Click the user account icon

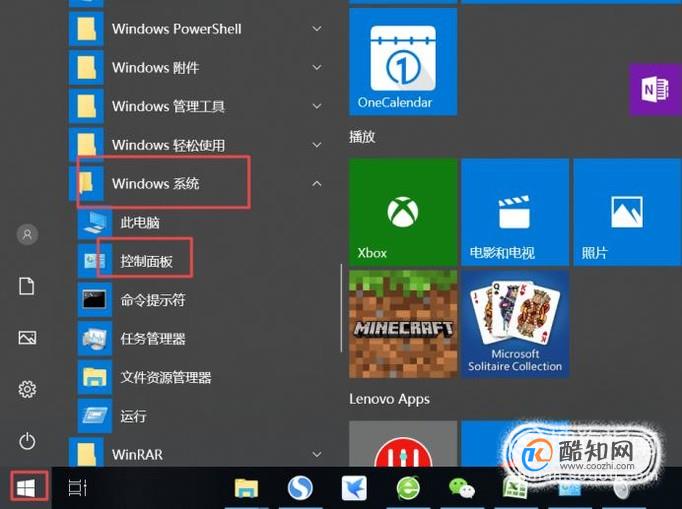27,234
